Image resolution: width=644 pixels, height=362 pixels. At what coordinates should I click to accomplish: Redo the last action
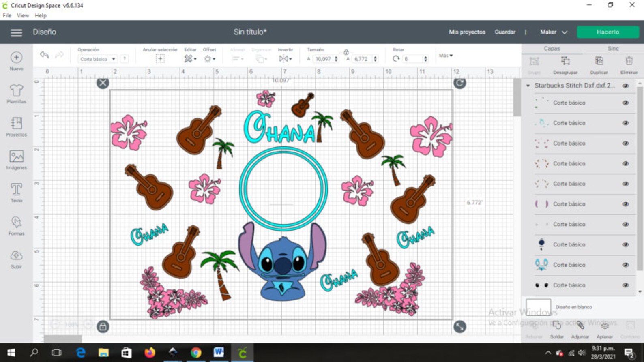tap(59, 55)
